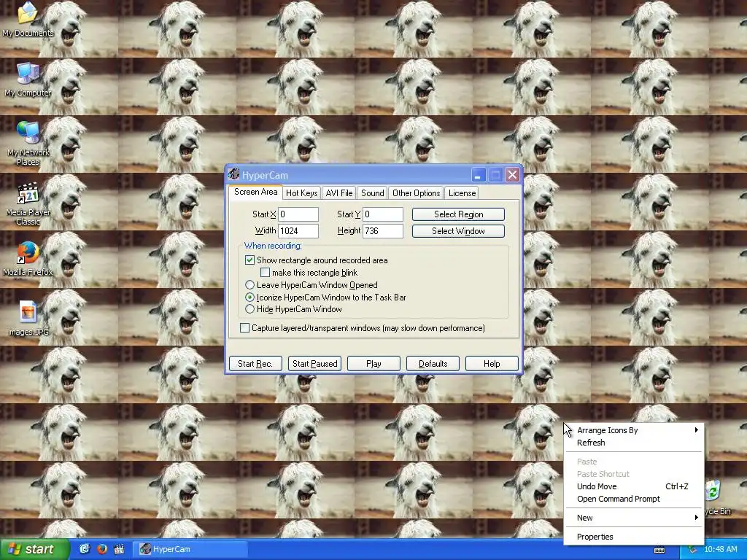Click the Start Paused button
The image size is (747, 560).
pos(314,363)
